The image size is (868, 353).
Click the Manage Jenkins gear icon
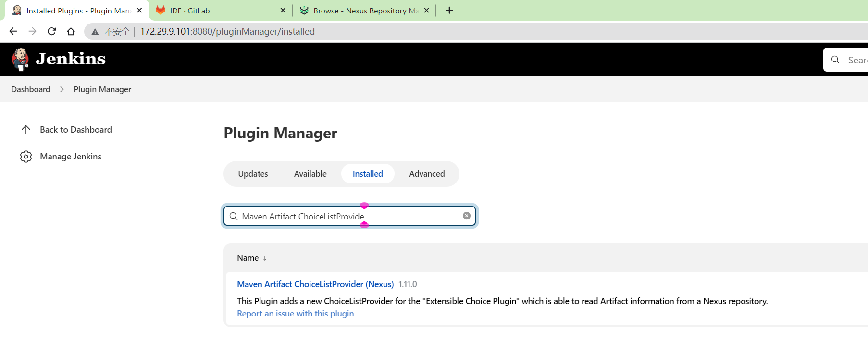tap(26, 157)
